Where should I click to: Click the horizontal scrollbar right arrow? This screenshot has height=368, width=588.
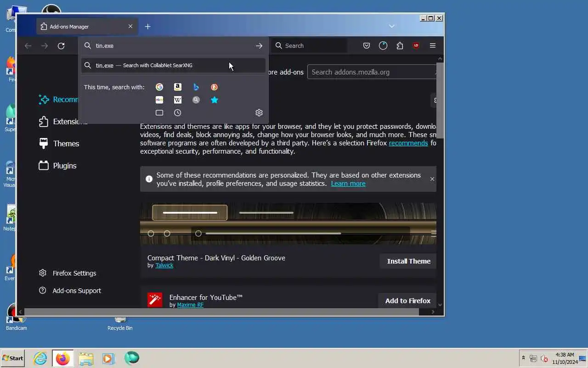(433, 312)
